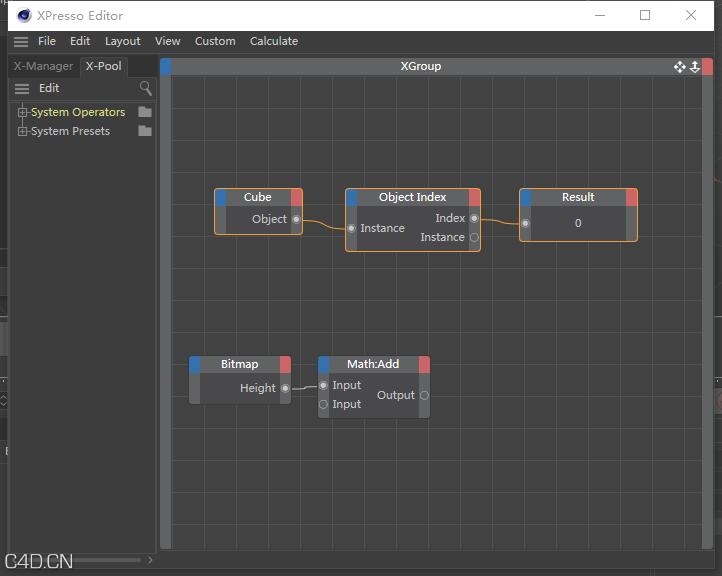
Task: Select the Bitmap node title
Action: click(239, 364)
